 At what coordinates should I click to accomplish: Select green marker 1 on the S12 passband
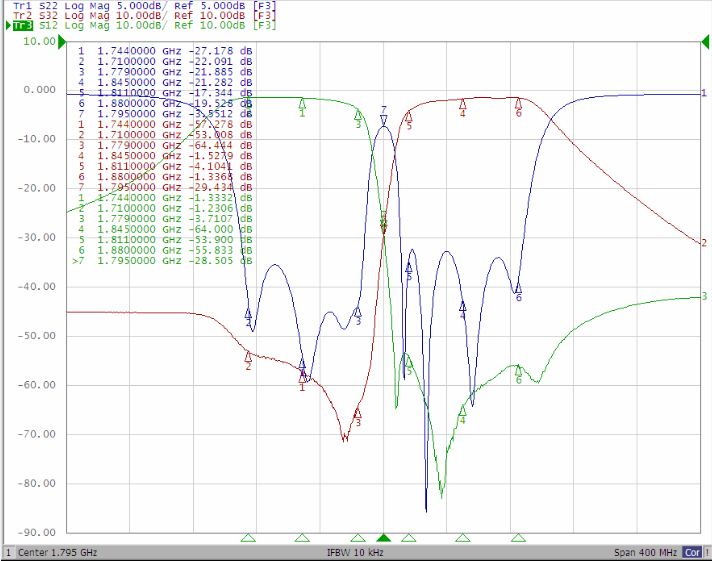coord(302,102)
